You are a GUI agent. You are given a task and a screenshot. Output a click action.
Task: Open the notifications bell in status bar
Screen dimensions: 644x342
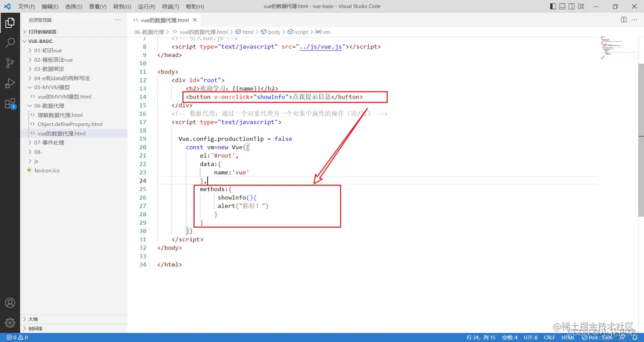pyautogui.click(x=636, y=337)
